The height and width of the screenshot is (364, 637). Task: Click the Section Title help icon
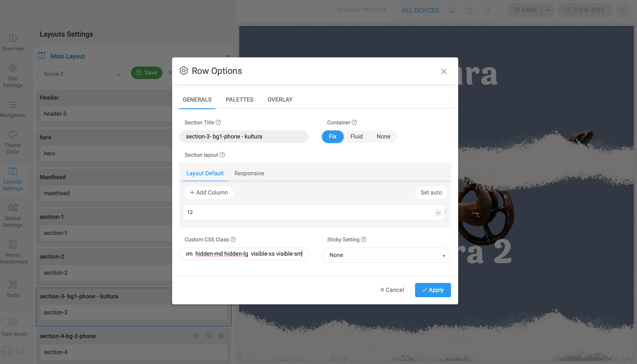point(218,123)
